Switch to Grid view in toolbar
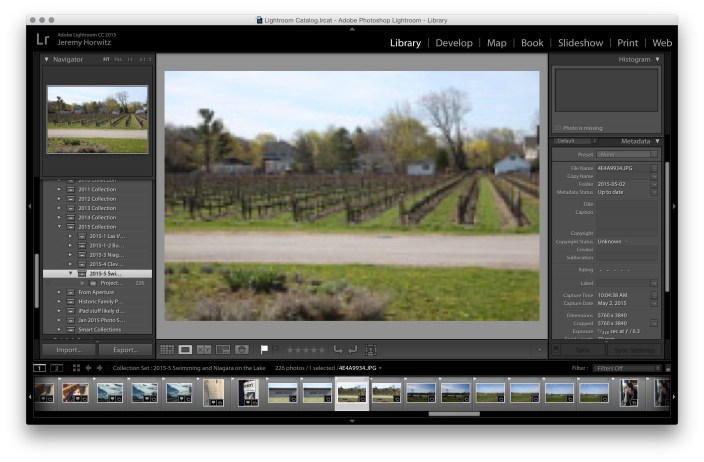The width and height of the screenshot is (704, 462). (167, 350)
